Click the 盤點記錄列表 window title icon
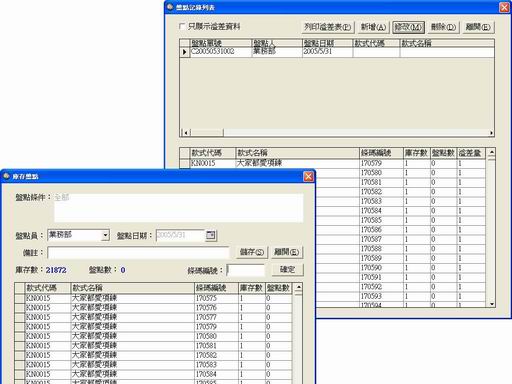512x384 pixels. [x=170, y=7]
